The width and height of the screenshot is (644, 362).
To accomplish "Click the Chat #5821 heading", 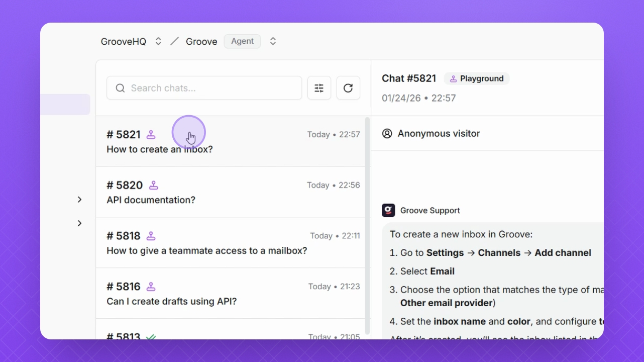I will click(409, 78).
